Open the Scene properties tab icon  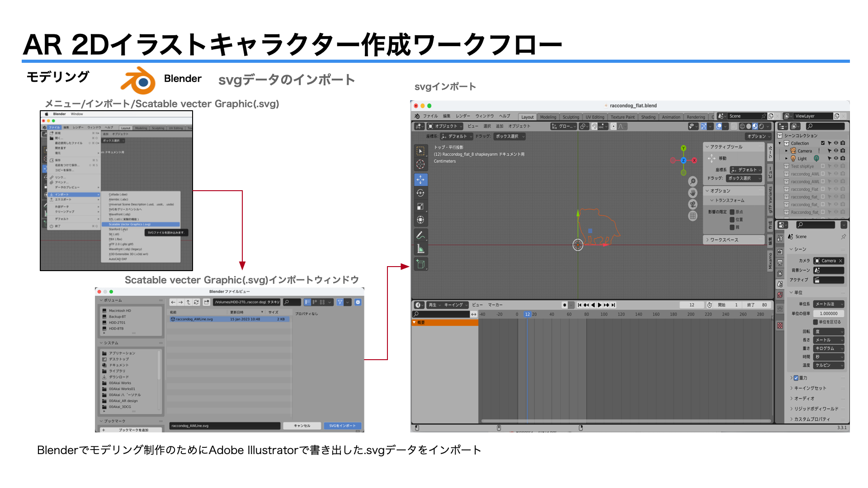click(780, 284)
